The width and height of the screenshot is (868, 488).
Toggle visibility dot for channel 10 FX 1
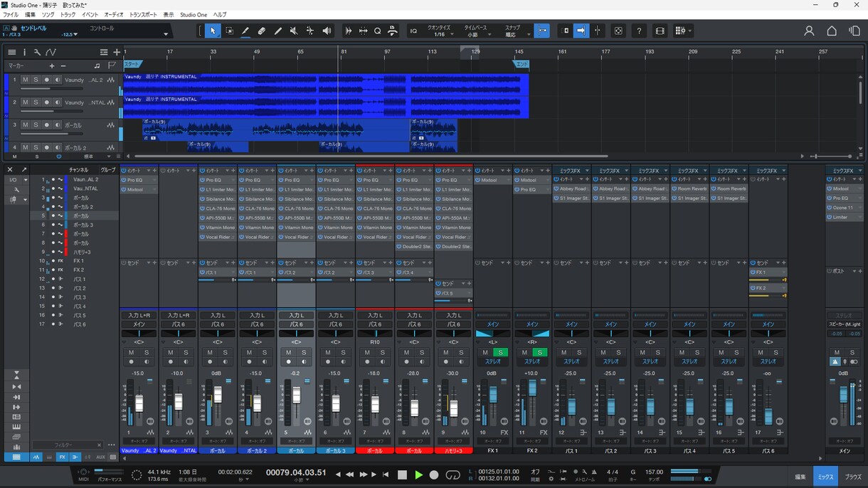tap(53, 261)
